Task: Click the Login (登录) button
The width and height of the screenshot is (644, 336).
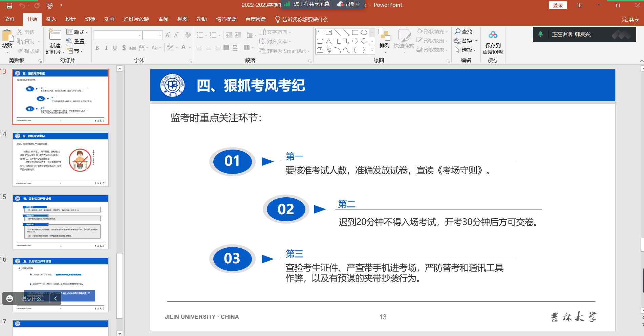Action: coord(558,5)
